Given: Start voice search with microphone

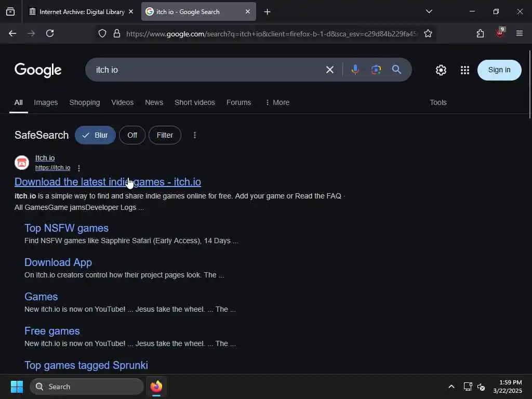Looking at the screenshot, I should click(x=355, y=70).
